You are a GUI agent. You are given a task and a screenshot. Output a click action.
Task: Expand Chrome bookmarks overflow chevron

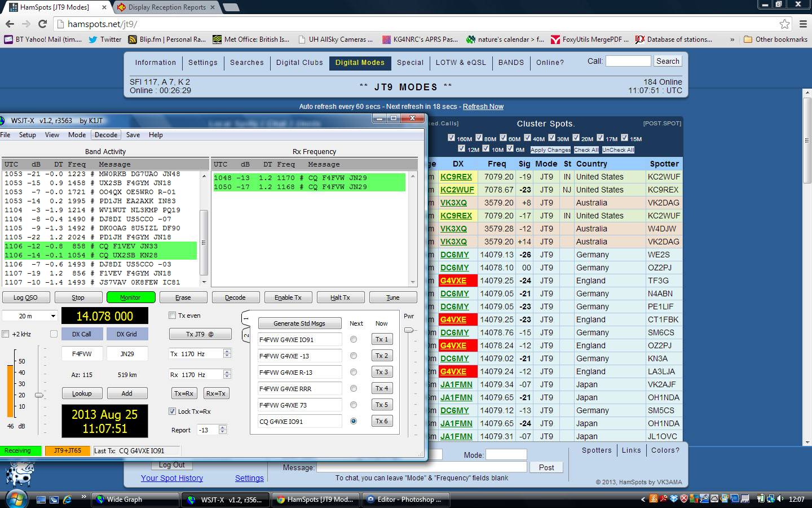coord(732,40)
